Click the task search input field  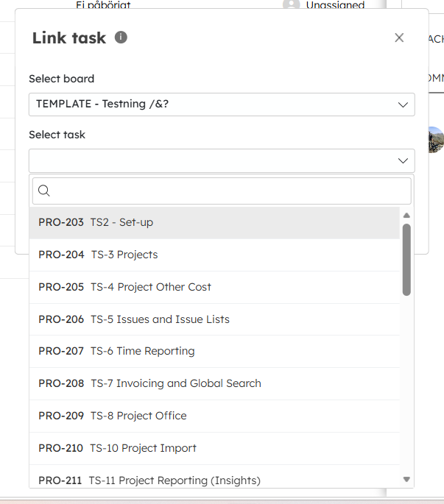222,191
